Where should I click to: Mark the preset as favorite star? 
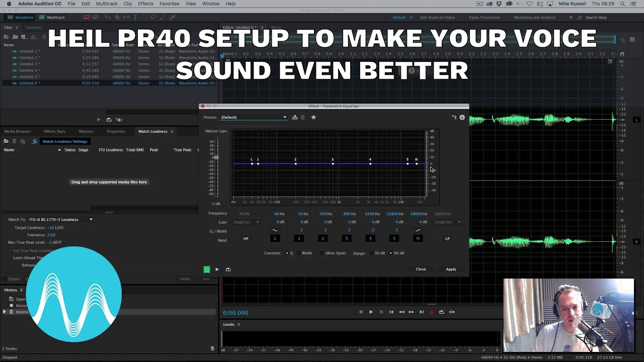click(x=313, y=117)
